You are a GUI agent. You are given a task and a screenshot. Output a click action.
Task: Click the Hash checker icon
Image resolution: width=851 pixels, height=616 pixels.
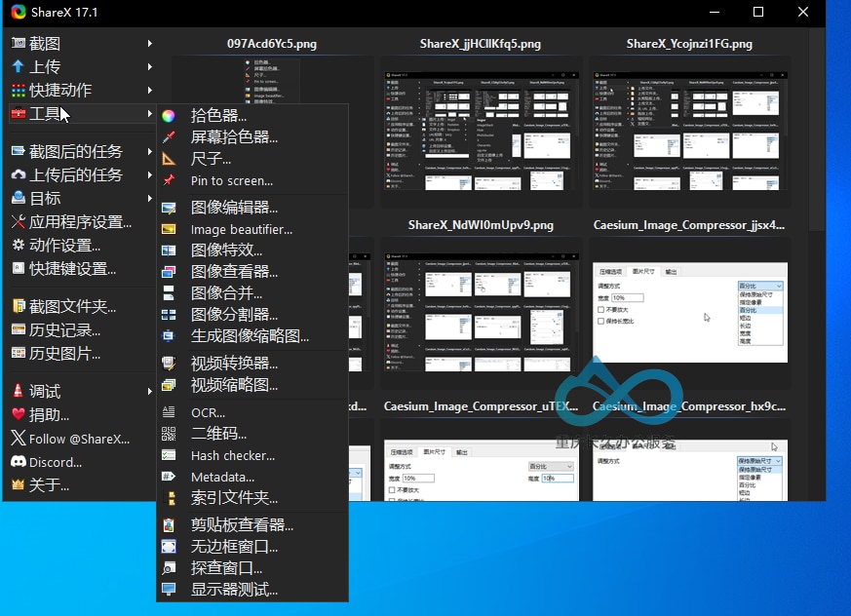(x=169, y=455)
